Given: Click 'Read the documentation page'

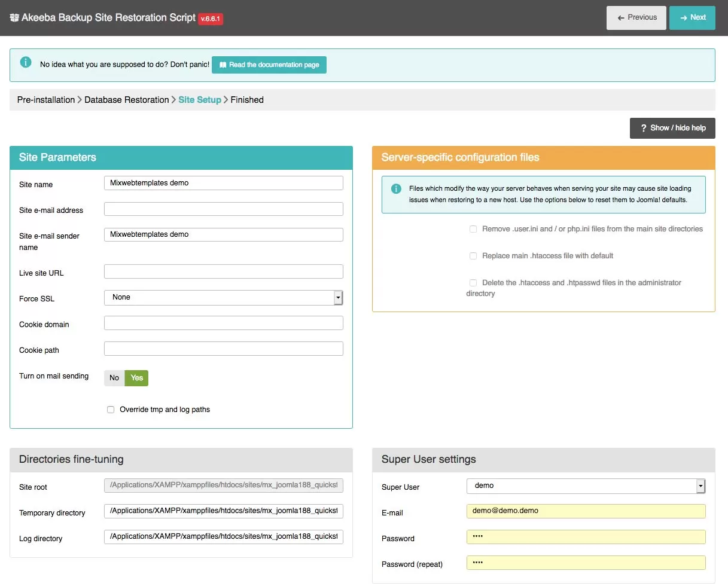Looking at the screenshot, I should click(x=269, y=65).
